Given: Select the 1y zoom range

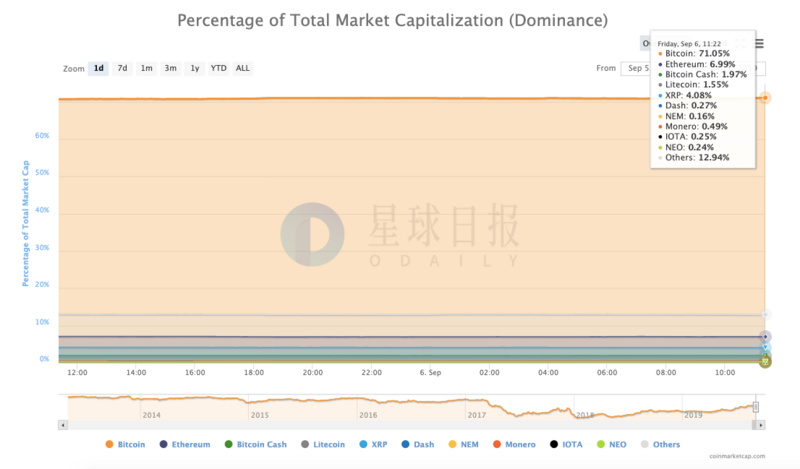Looking at the screenshot, I should pyautogui.click(x=194, y=68).
